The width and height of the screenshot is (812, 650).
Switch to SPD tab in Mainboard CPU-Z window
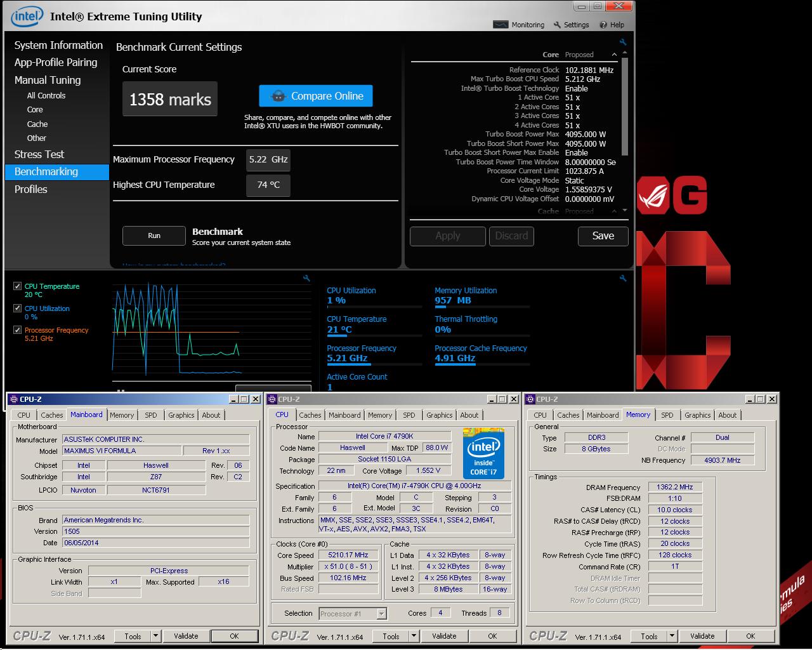pyautogui.click(x=151, y=415)
